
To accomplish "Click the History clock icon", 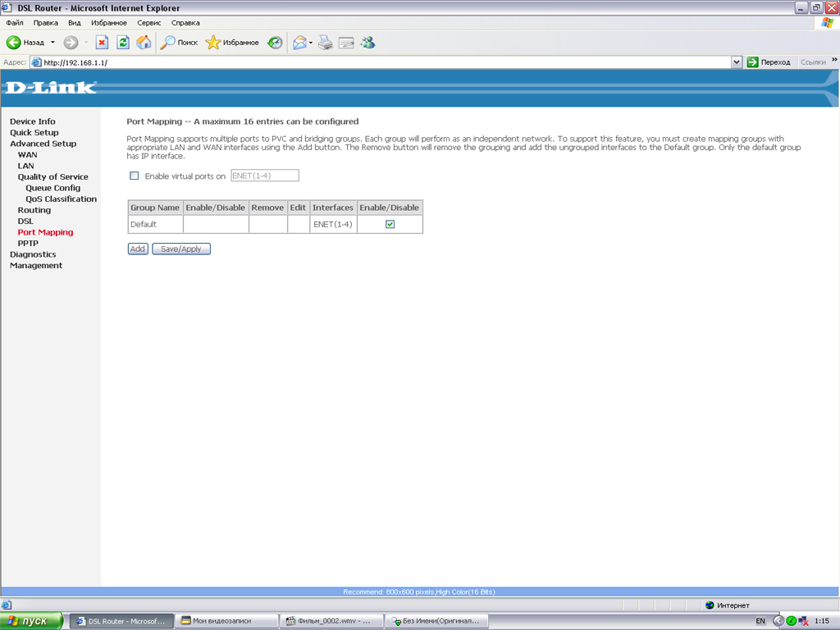I will point(276,43).
